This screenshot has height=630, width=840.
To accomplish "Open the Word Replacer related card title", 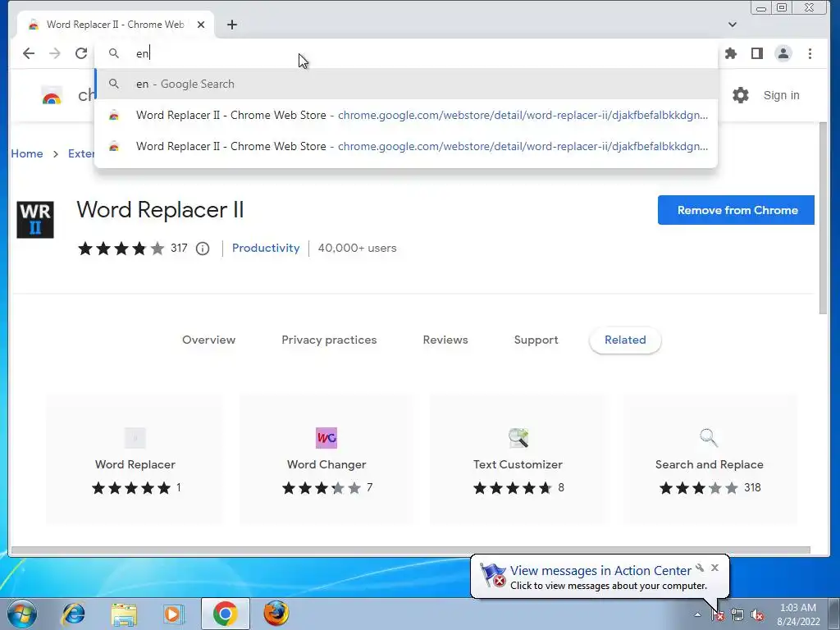I will 135,464.
